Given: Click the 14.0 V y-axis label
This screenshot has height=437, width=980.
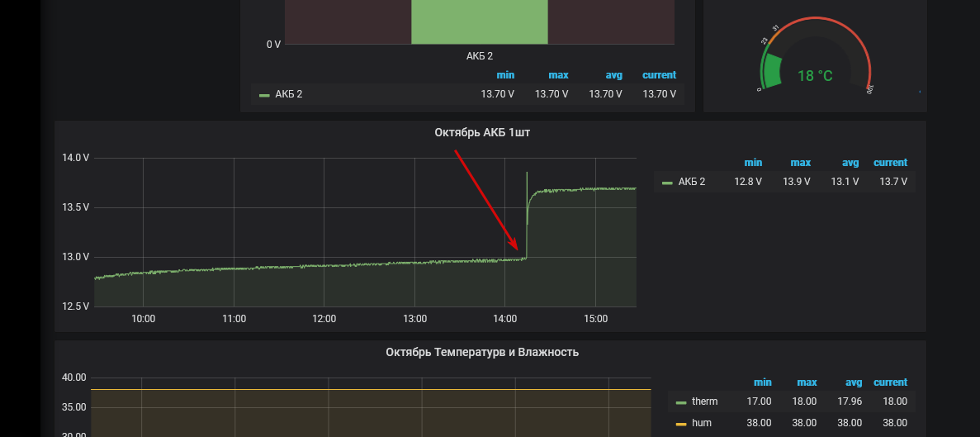Looking at the screenshot, I should pos(76,158).
